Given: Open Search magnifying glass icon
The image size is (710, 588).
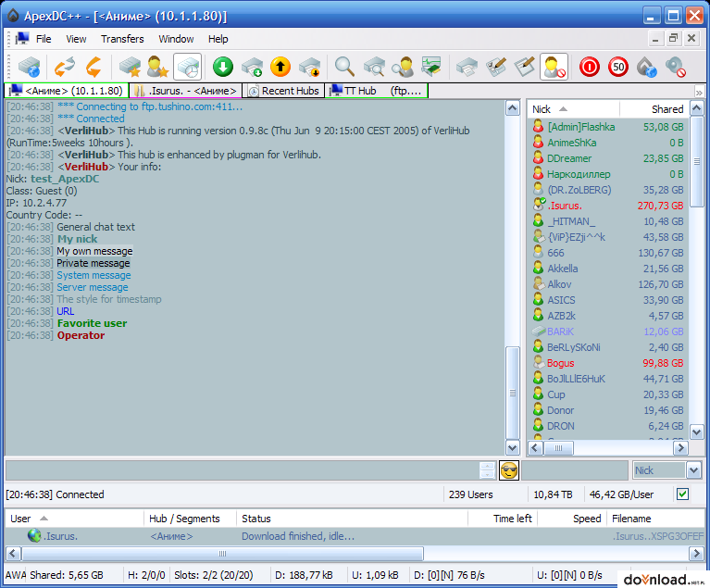Looking at the screenshot, I should (344, 67).
